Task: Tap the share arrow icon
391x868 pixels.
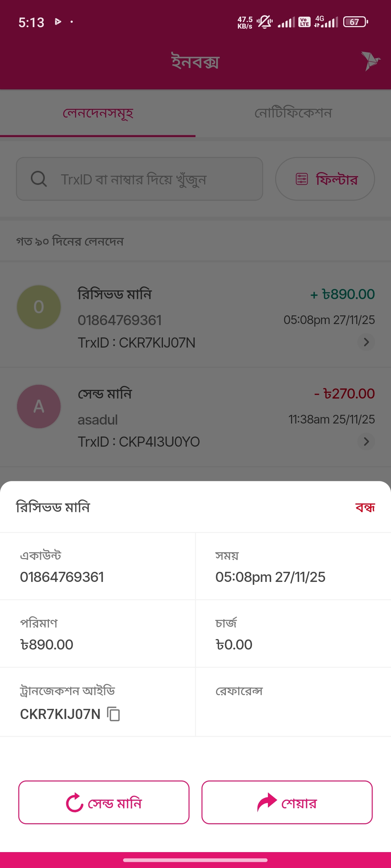Action: point(267,802)
